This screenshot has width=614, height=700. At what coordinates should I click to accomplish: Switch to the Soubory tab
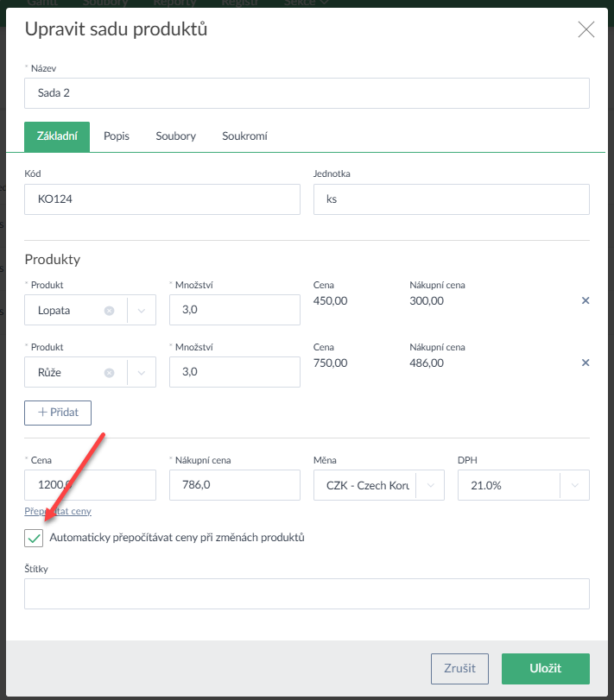(x=175, y=136)
